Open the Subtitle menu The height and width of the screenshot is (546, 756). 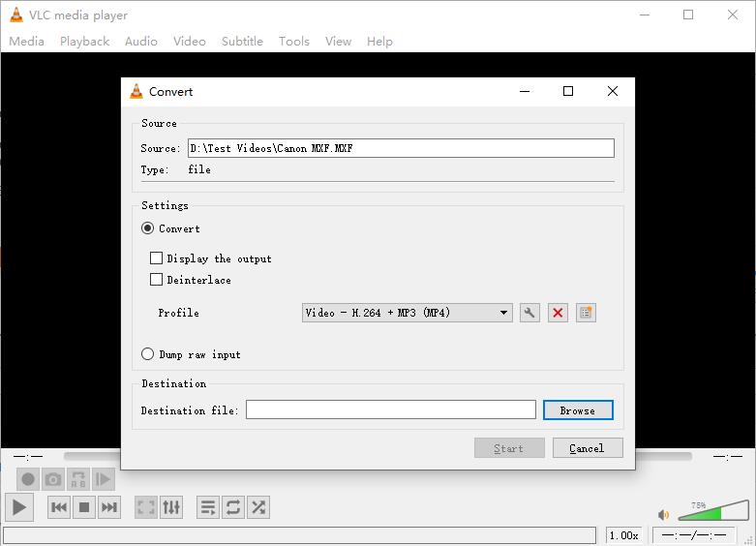(243, 42)
